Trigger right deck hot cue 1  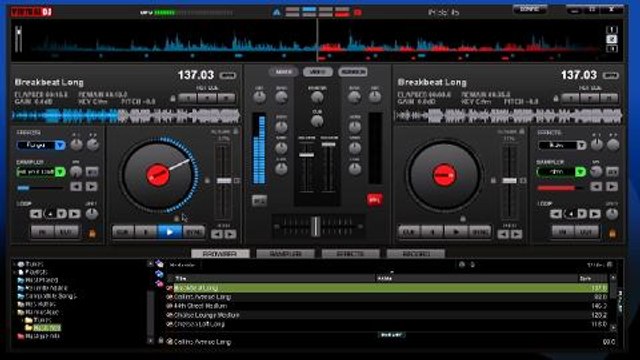(x=571, y=98)
